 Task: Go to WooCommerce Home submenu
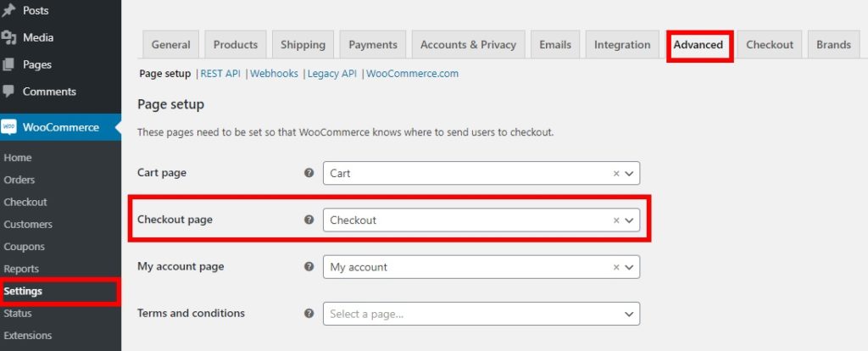click(x=18, y=158)
